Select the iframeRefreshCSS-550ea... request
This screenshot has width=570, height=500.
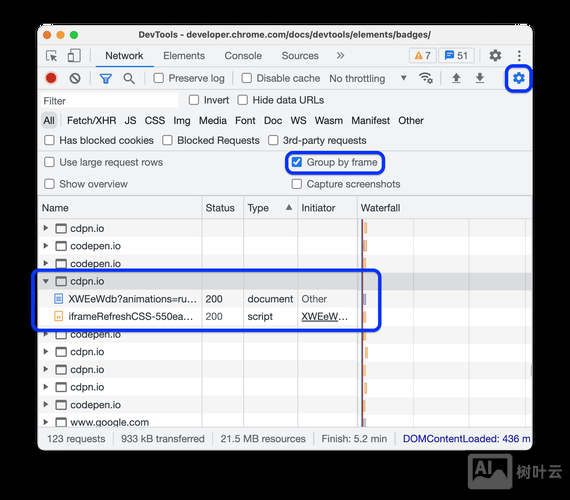click(x=131, y=316)
